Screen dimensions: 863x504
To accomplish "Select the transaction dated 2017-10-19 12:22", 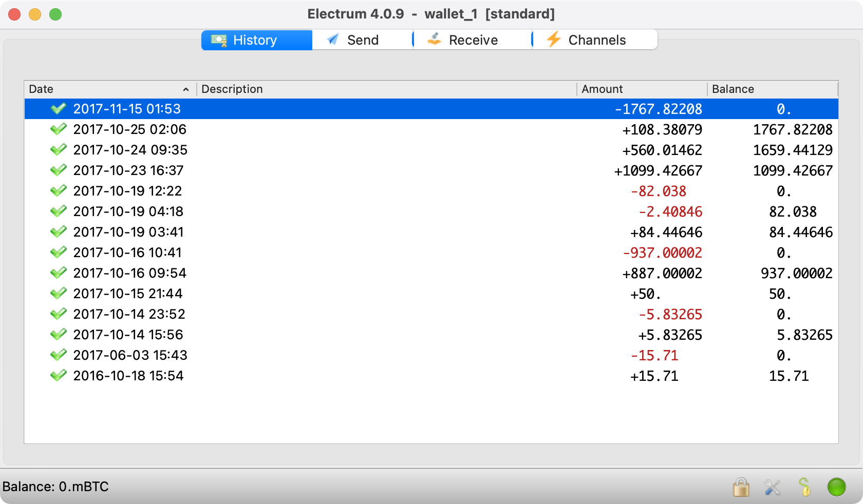I will [x=431, y=191].
